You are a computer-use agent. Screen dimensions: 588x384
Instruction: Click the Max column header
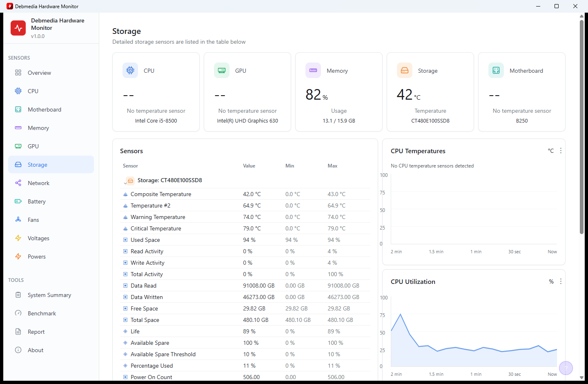[x=332, y=166]
